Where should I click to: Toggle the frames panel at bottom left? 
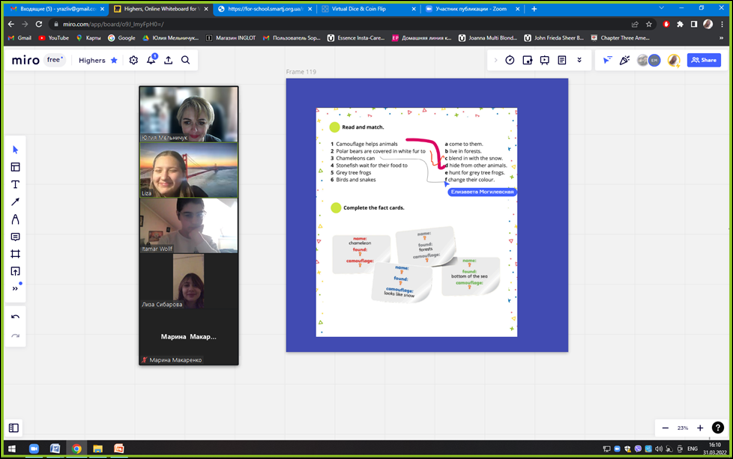[x=14, y=428]
